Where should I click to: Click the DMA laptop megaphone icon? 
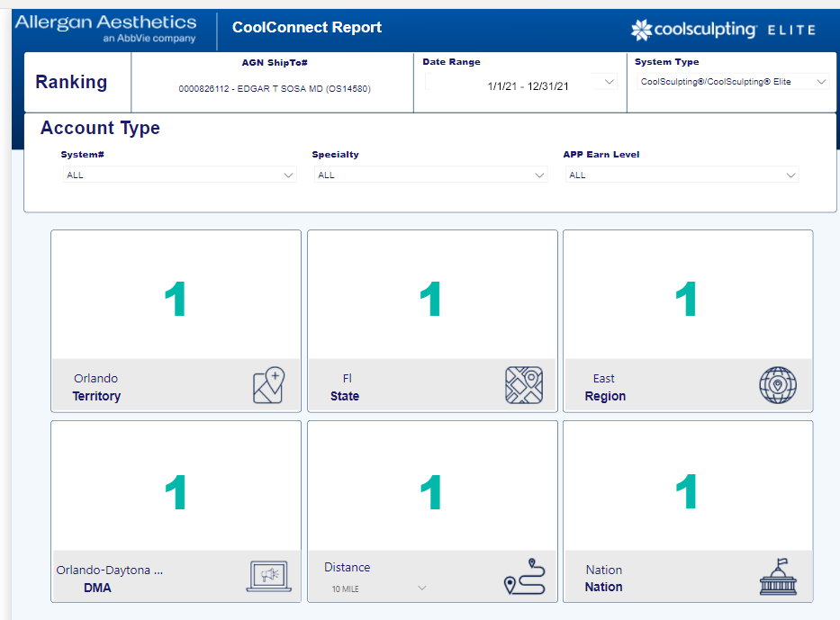[268, 577]
